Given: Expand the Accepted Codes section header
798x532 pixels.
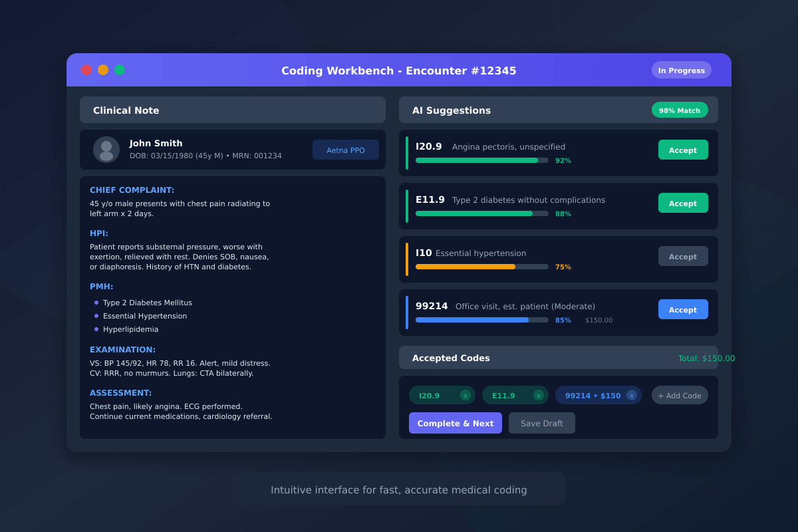Looking at the screenshot, I should (452, 358).
